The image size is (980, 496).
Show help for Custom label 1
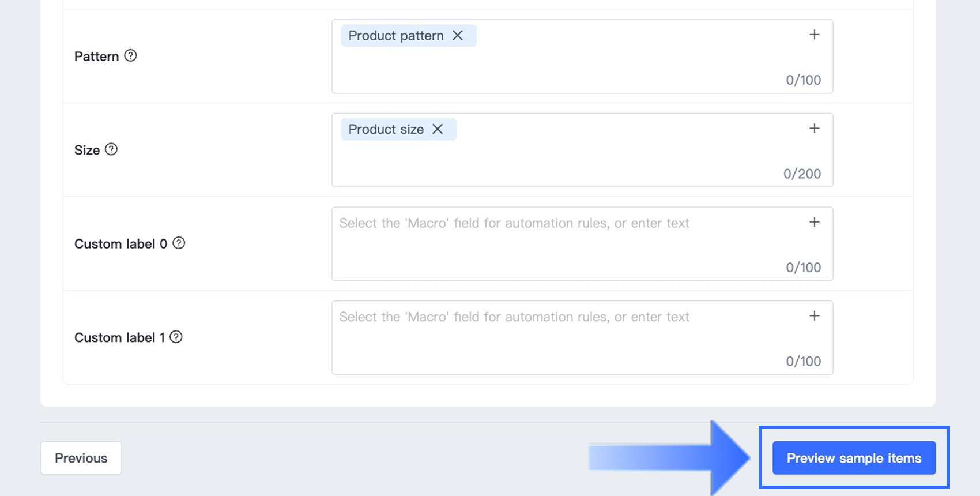[x=176, y=337]
